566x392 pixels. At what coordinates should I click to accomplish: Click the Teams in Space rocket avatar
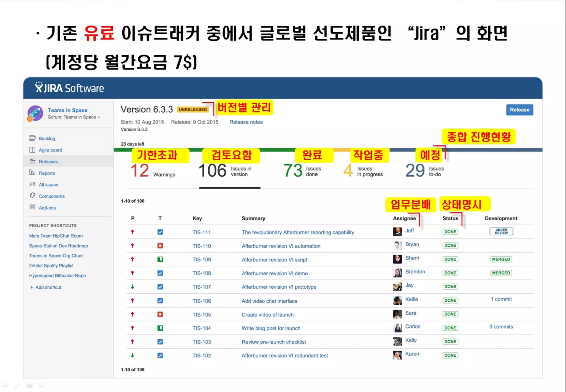pyautogui.click(x=35, y=113)
